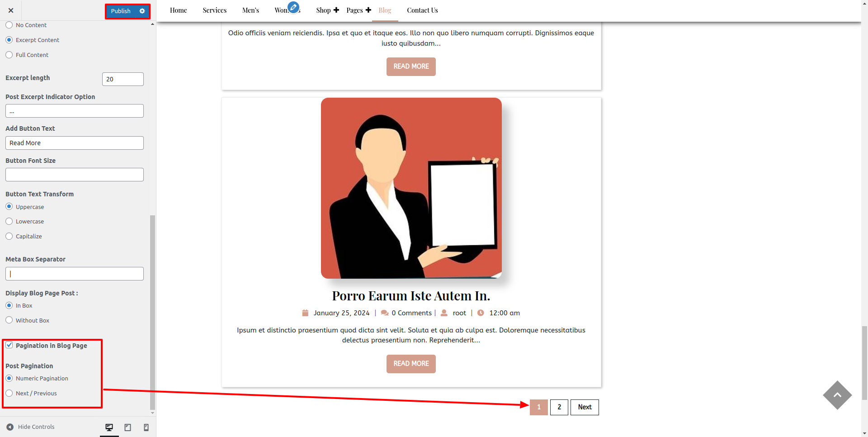Click the Publish button
The height and width of the screenshot is (437, 868).
click(x=121, y=11)
